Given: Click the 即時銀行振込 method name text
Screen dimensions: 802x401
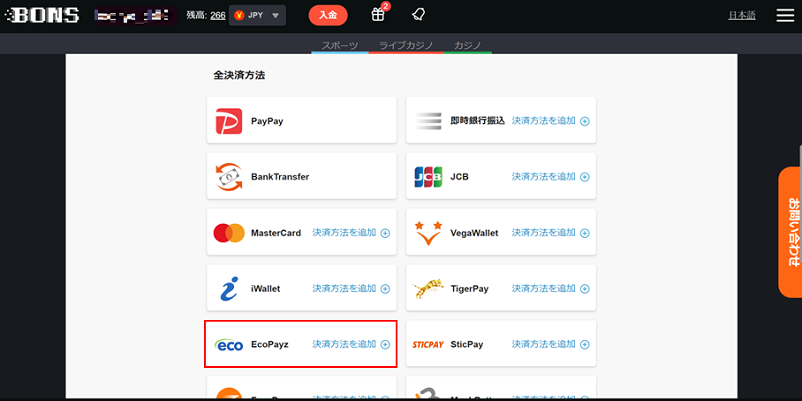Looking at the screenshot, I should pyautogui.click(x=478, y=121).
